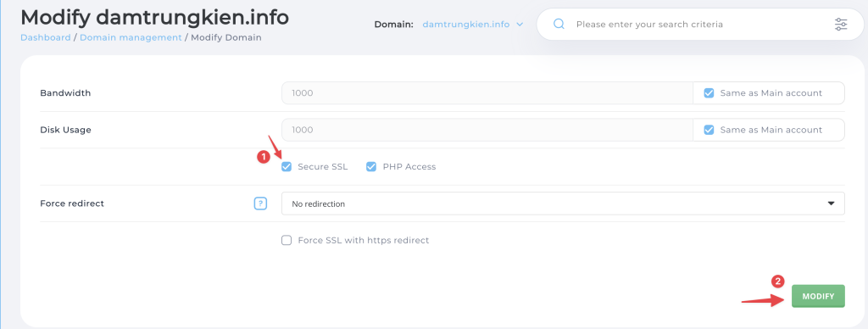Open the damtrungkien.info domain selector
The height and width of the screenshot is (329, 868).
473,25
